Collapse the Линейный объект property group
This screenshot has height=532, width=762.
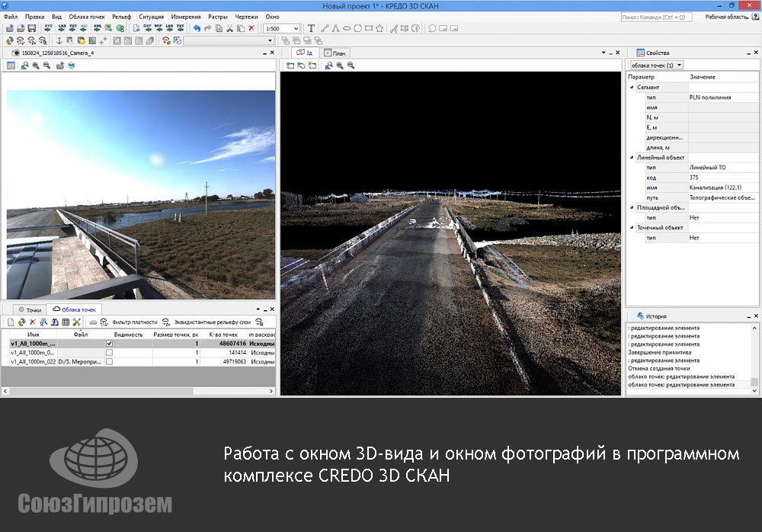[632, 158]
